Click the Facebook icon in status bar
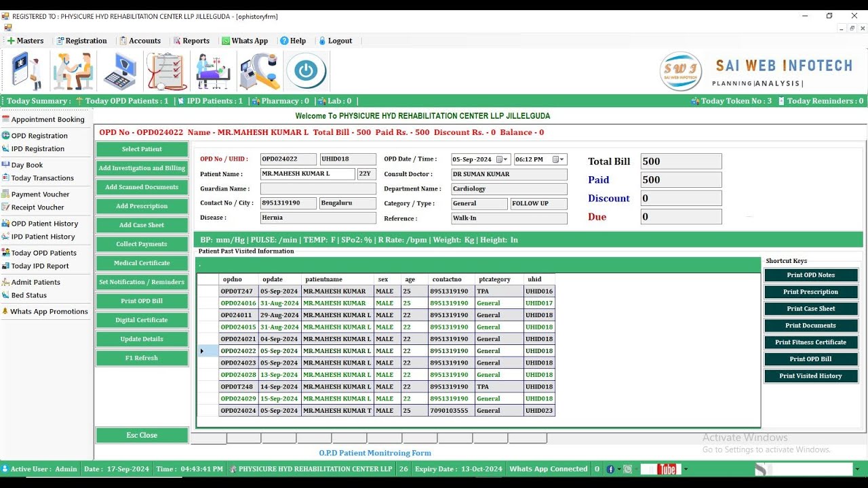The height and width of the screenshot is (488, 868). click(610, 469)
